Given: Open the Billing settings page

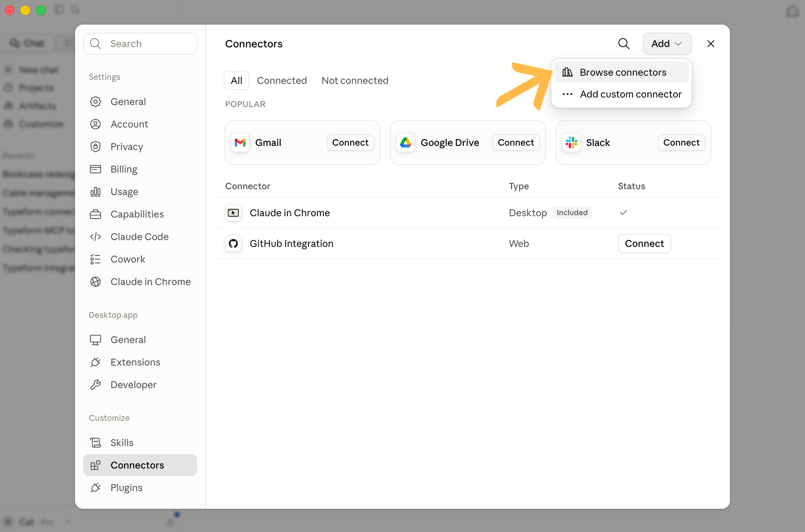Looking at the screenshot, I should pos(140,169).
